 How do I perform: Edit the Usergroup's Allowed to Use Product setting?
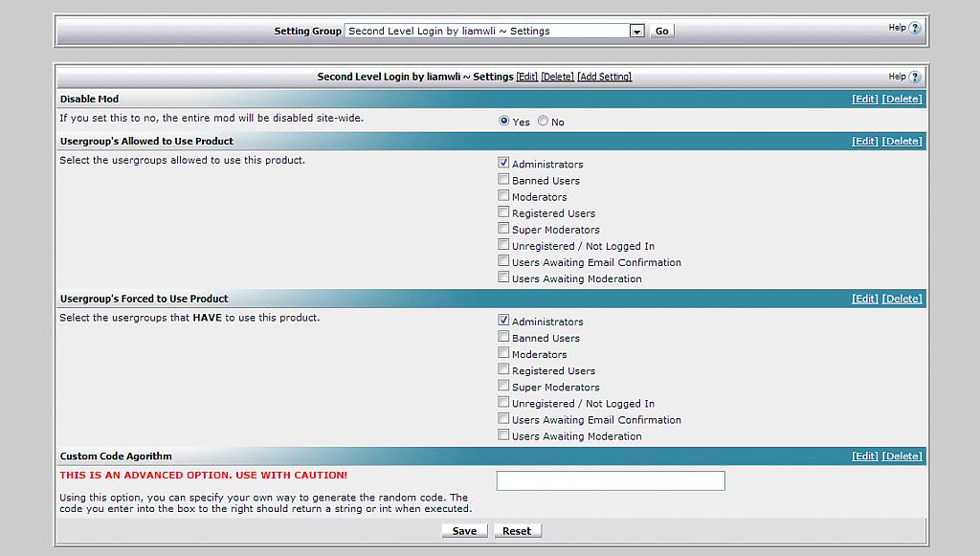(864, 142)
